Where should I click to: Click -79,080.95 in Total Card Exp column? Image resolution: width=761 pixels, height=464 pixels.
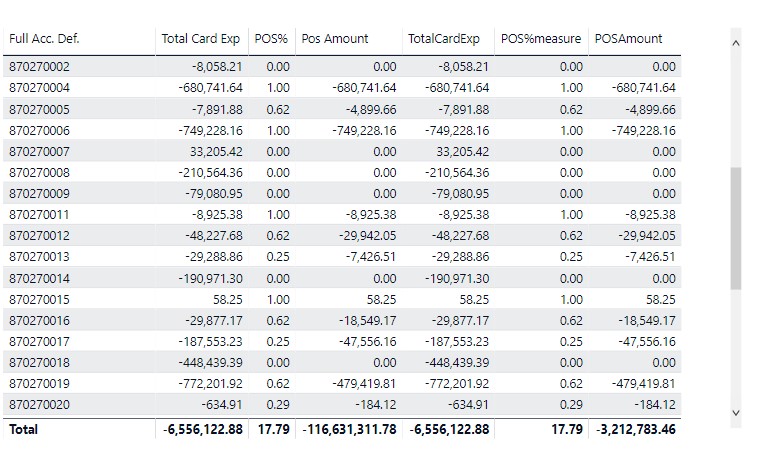click(x=214, y=193)
